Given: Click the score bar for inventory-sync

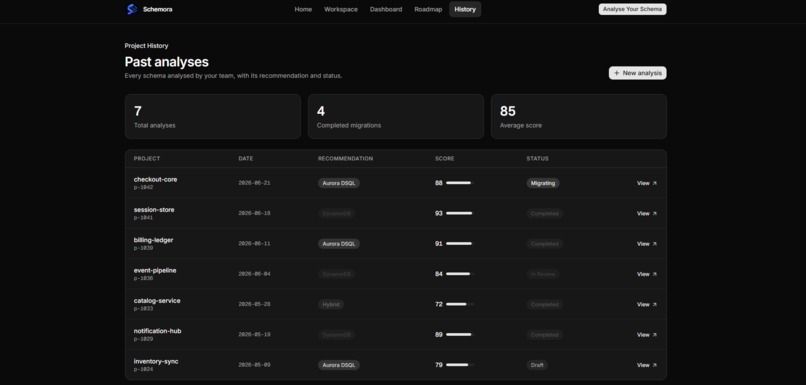Looking at the screenshot, I should (x=460, y=365).
